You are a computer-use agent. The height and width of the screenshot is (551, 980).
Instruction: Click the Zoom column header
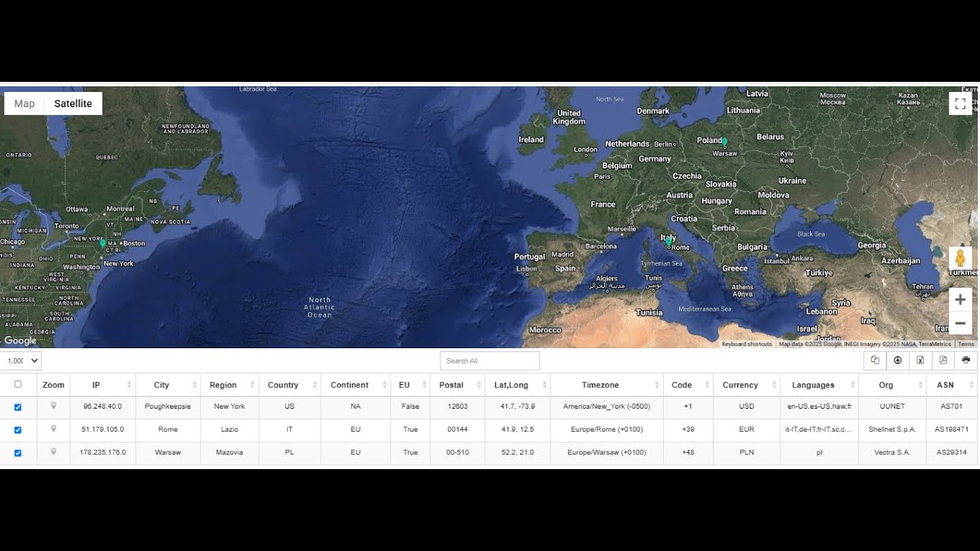click(x=54, y=385)
